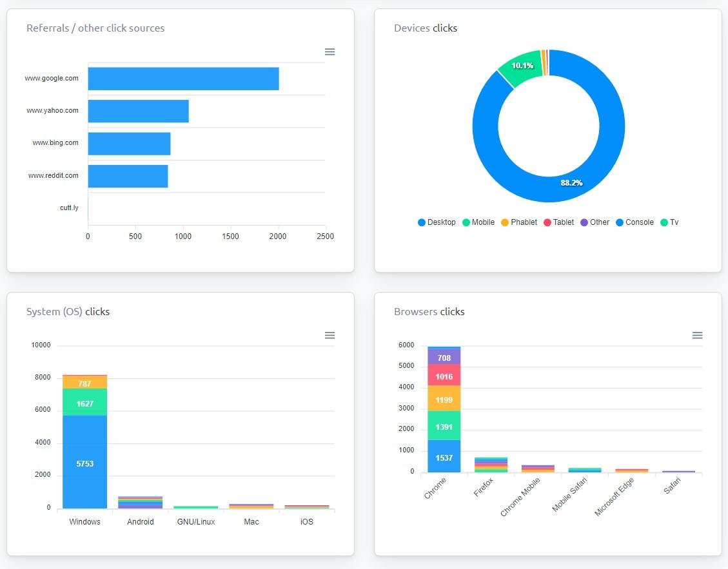The height and width of the screenshot is (569, 728).
Task: Click the 1016 red Chrome bar segment
Action: tap(444, 375)
